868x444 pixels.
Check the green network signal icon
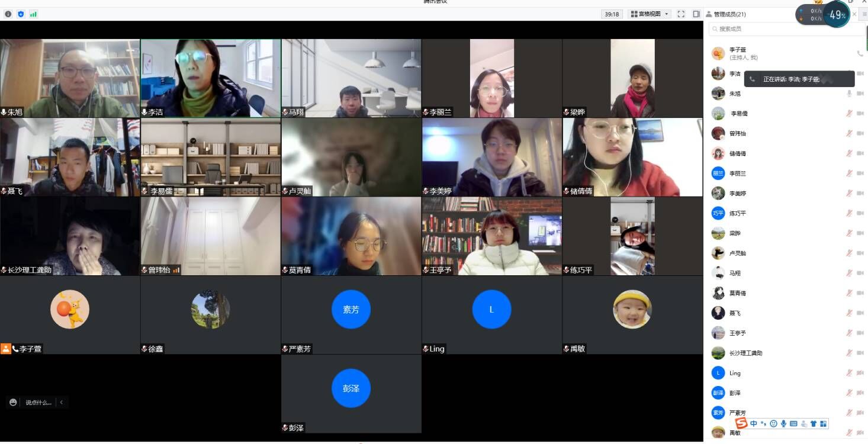(x=33, y=14)
